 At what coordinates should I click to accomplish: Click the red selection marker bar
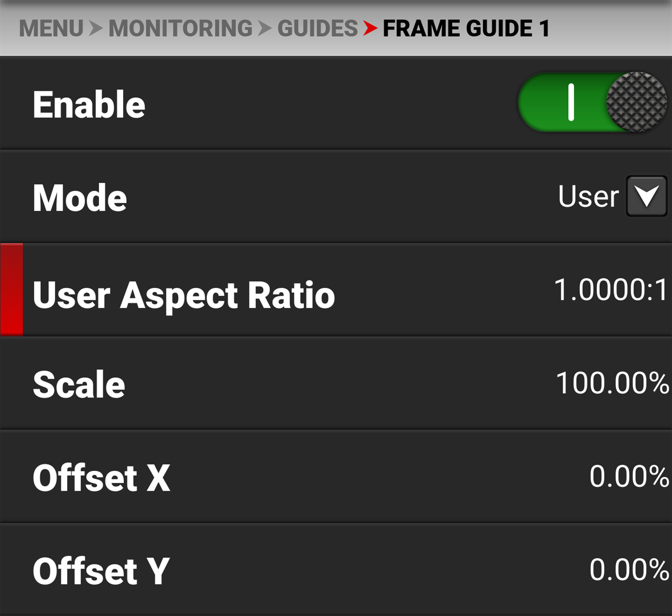click(12, 289)
